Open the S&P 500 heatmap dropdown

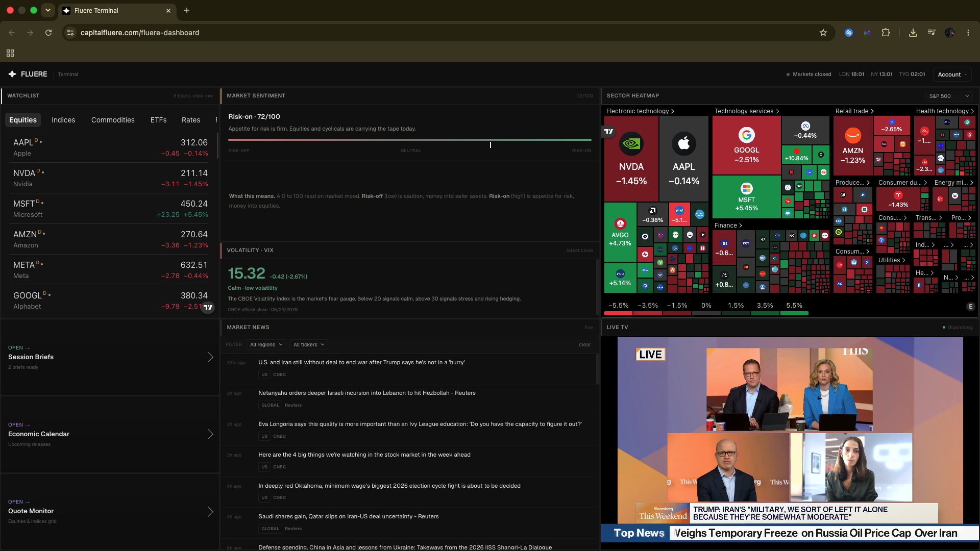[x=949, y=96]
